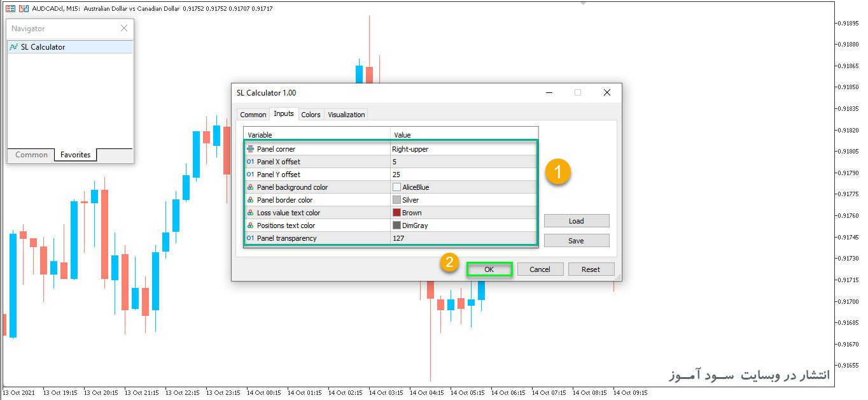Switch to the Visualization tab
The width and height of the screenshot is (868, 400).
[x=346, y=115]
